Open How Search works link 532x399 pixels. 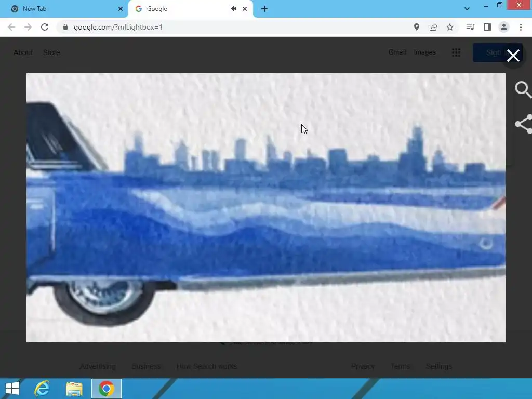pos(207,366)
